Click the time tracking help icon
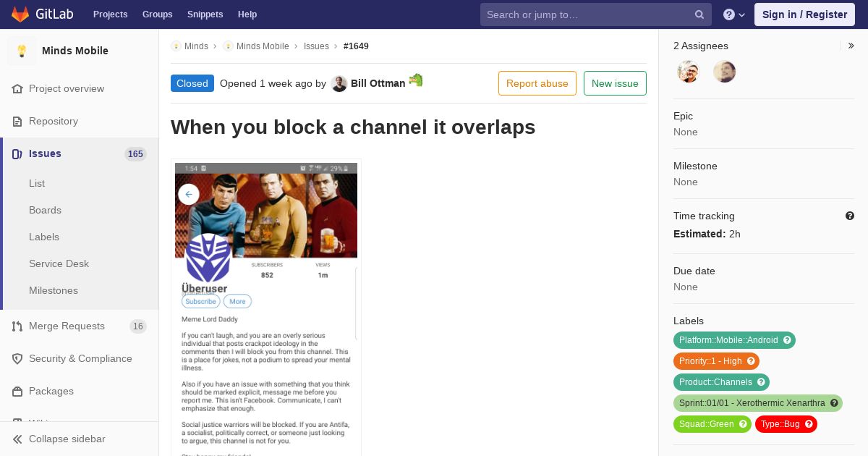Viewport: 868px width, 456px height. click(850, 216)
